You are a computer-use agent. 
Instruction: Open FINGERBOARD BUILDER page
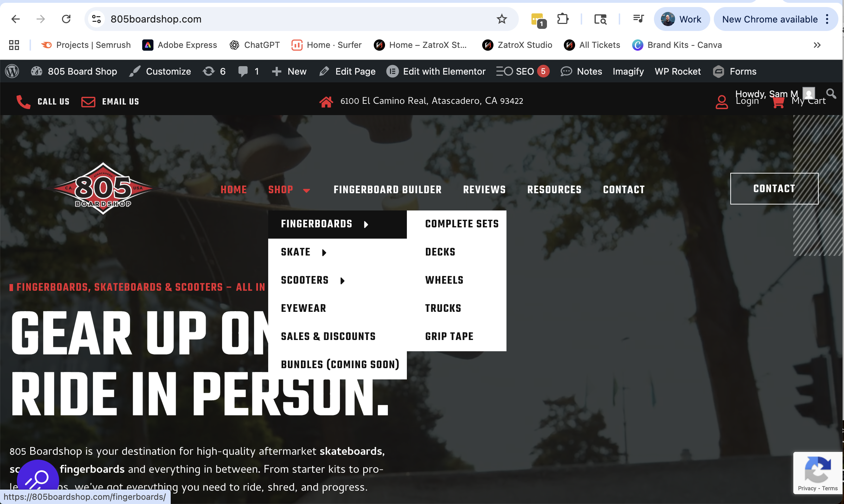(388, 189)
